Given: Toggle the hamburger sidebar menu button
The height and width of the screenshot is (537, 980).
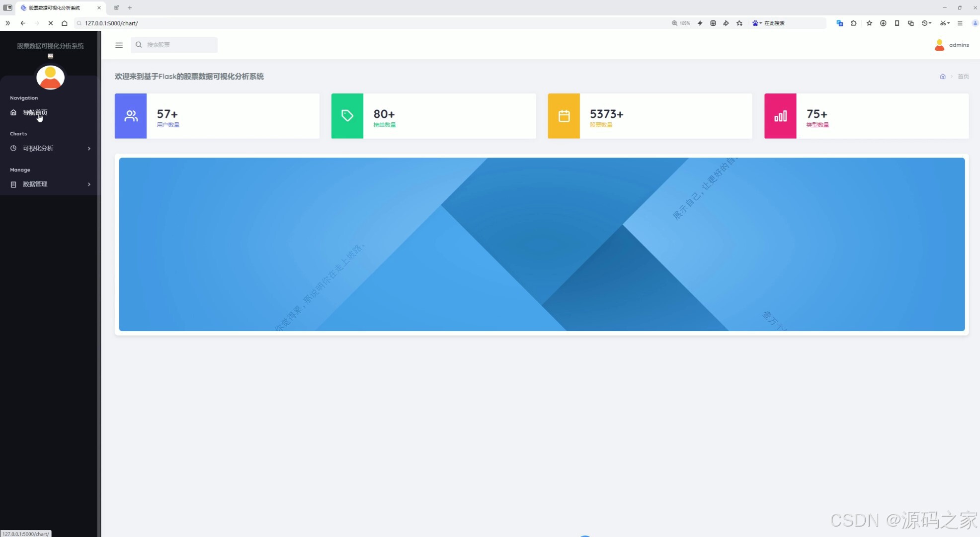Looking at the screenshot, I should [x=119, y=45].
